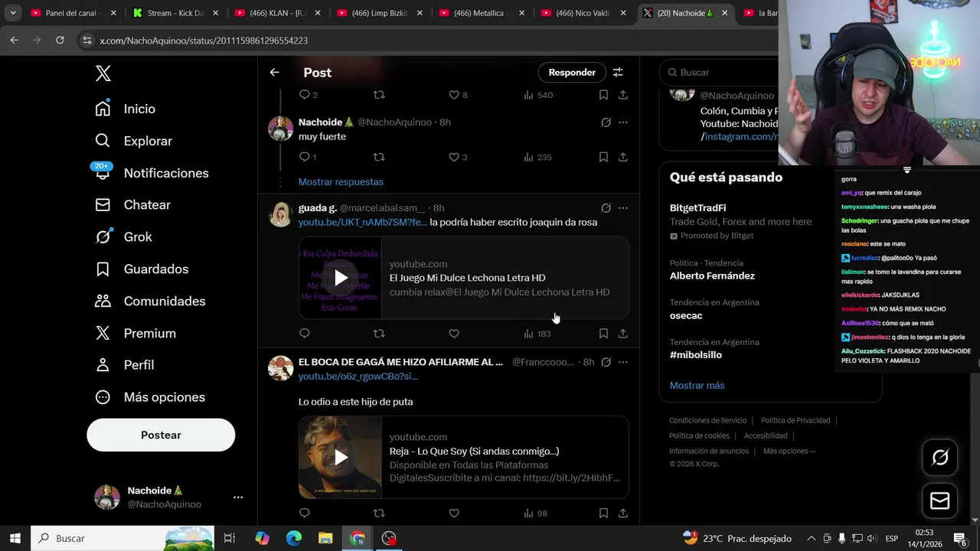980x551 pixels.
Task: Open Explorar in sidebar
Action: (x=134, y=141)
